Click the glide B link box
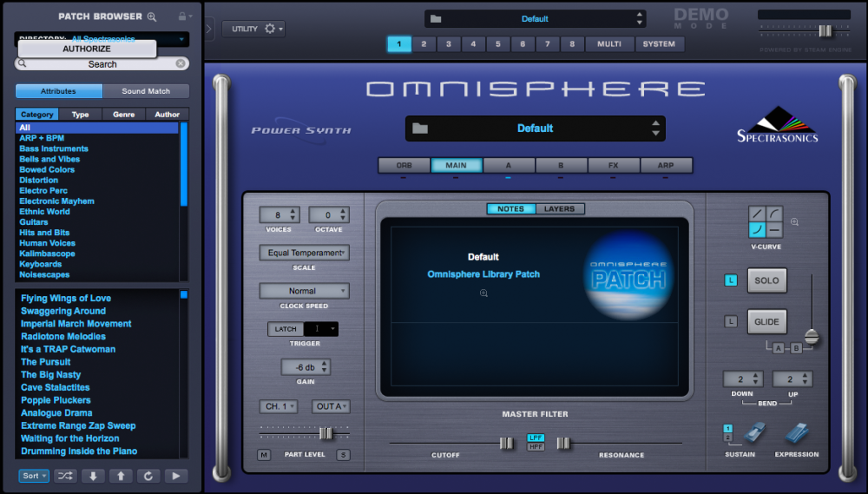The image size is (868, 494). [x=796, y=348]
